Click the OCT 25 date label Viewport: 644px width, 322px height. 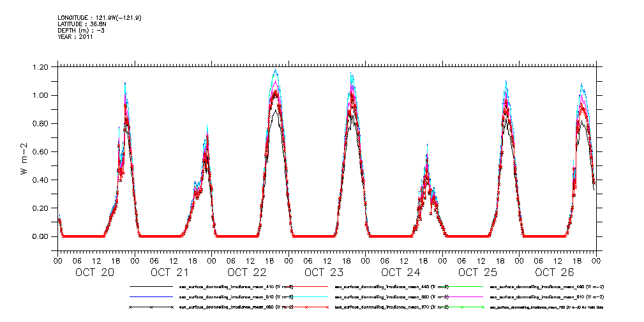tap(477, 273)
